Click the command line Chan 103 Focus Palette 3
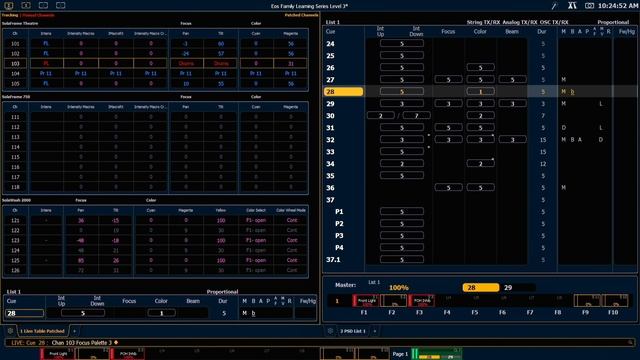 point(82,342)
